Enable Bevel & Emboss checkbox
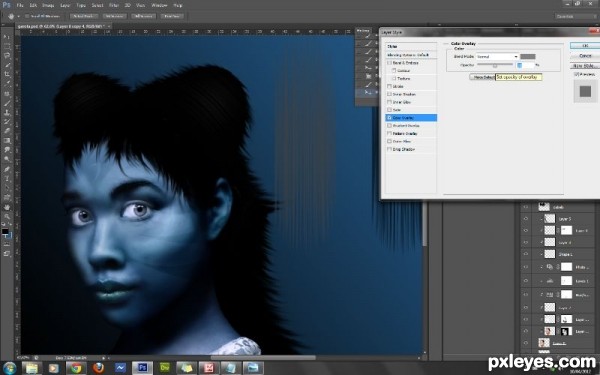This screenshot has height=375, width=600. tap(390, 63)
